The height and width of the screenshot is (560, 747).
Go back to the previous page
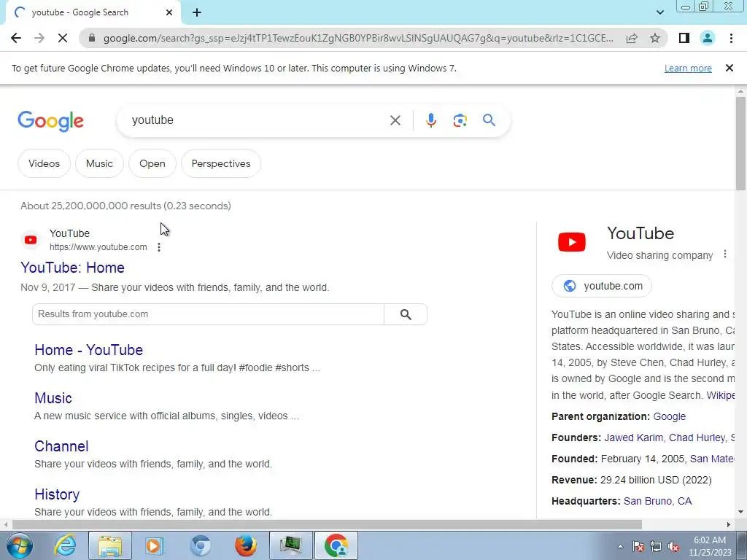[16, 38]
